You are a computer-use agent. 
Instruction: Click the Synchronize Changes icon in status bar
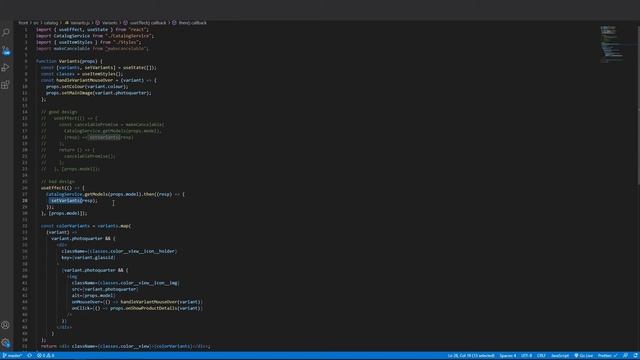pyautogui.click(x=29, y=356)
